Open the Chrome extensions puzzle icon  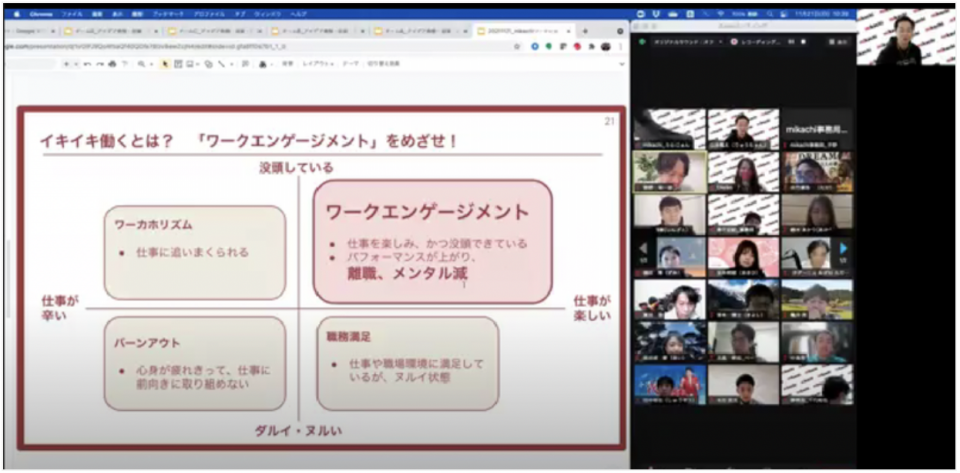point(591,47)
